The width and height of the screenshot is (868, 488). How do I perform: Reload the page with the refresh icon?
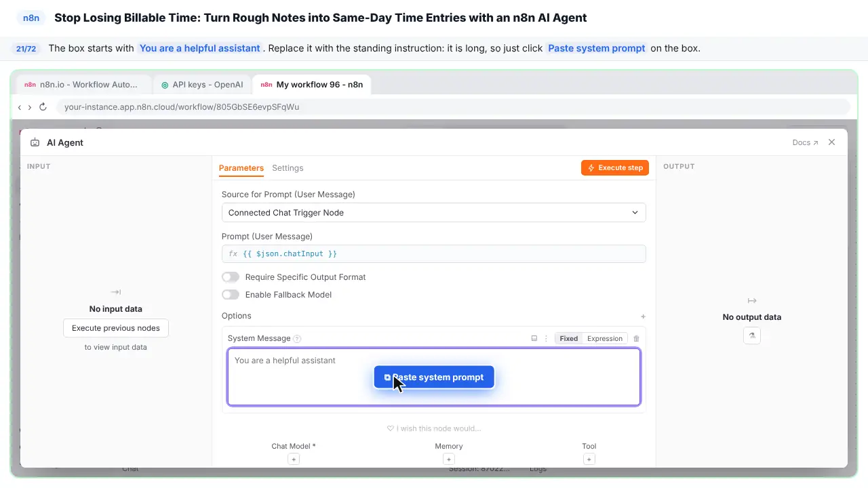pos(43,106)
